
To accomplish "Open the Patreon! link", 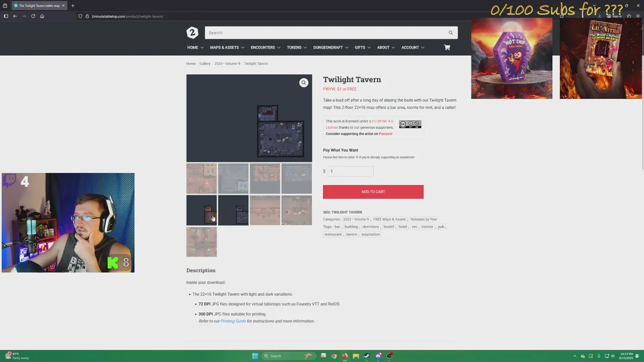I will (x=385, y=134).
